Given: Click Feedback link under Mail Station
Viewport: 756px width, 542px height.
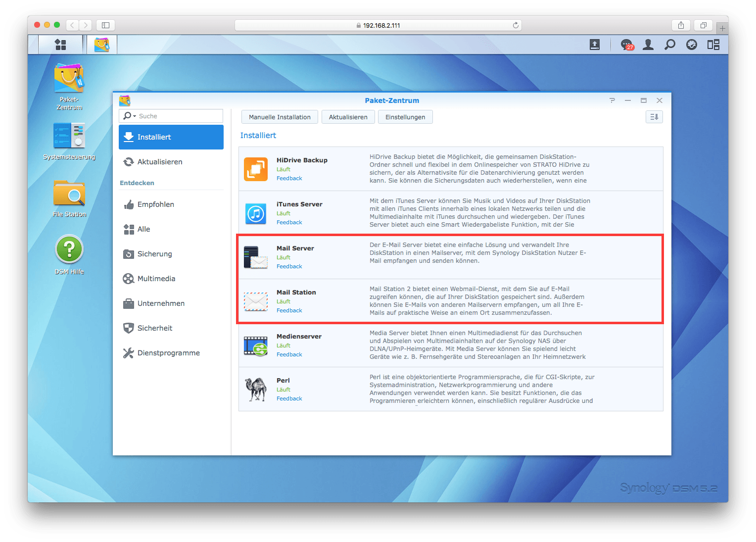Looking at the screenshot, I should [289, 310].
